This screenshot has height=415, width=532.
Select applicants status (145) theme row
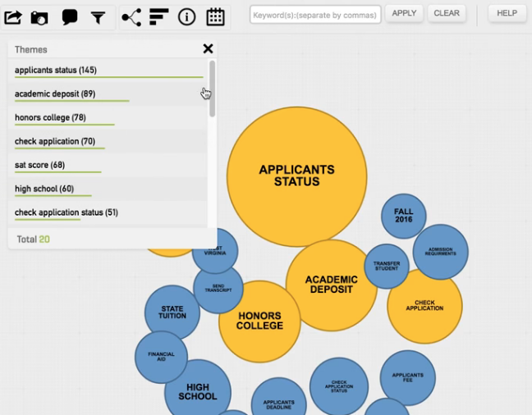108,71
